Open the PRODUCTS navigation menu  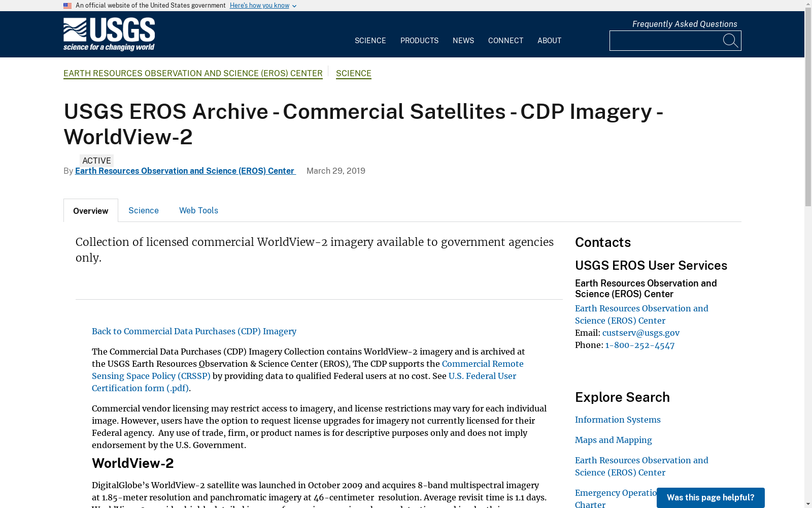pos(419,41)
